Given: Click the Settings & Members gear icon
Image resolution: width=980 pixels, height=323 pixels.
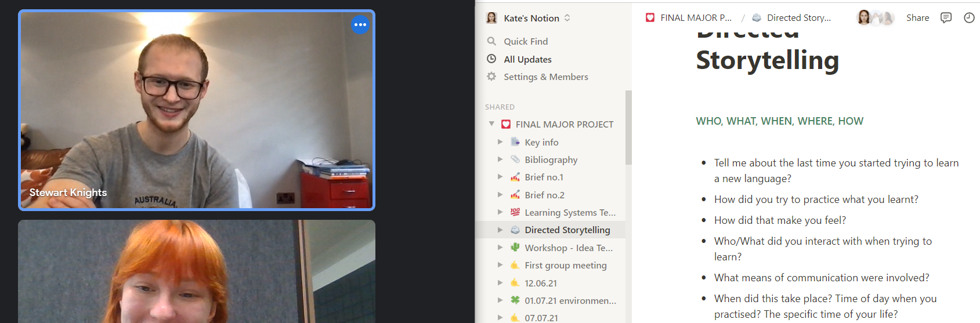Looking at the screenshot, I should point(491,77).
